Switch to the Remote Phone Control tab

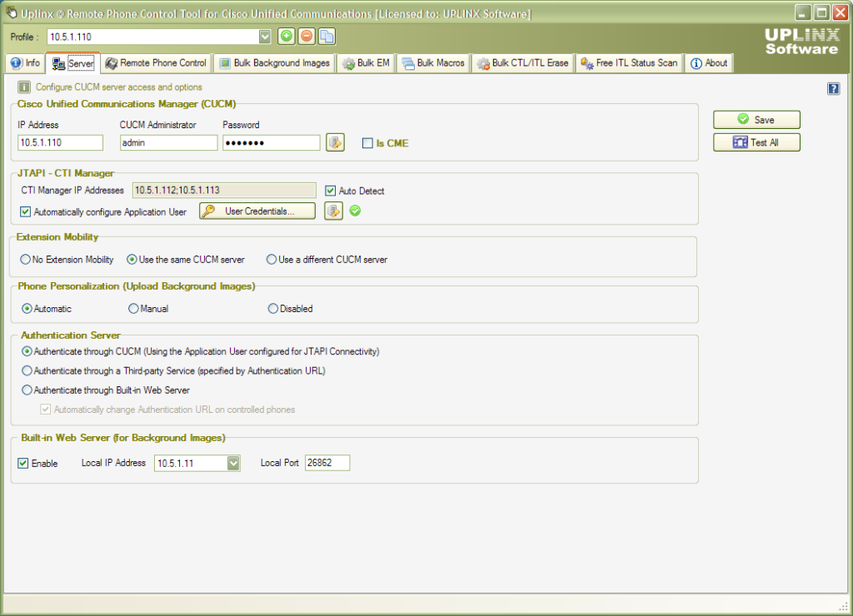coord(156,62)
